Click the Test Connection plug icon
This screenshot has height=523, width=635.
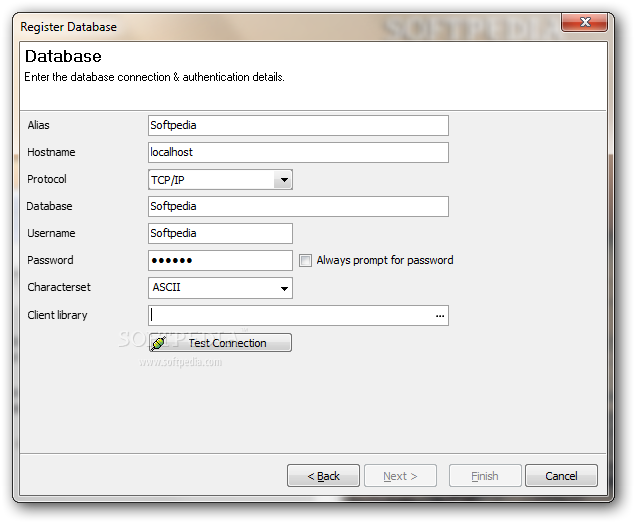[x=159, y=343]
